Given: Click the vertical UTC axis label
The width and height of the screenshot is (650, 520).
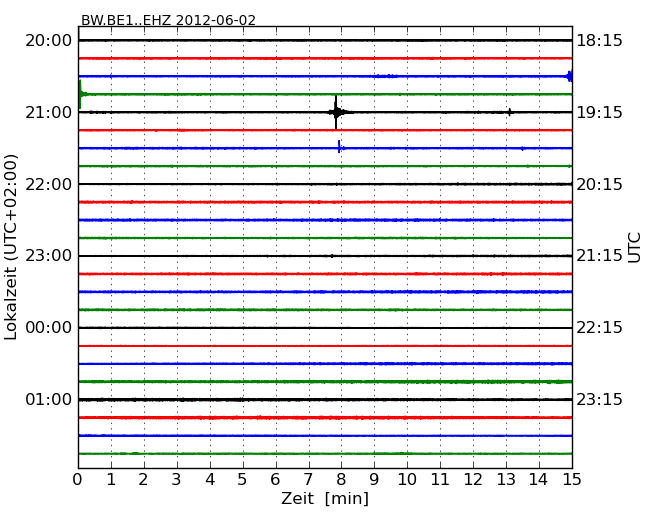Looking at the screenshot, I should [634, 248].
